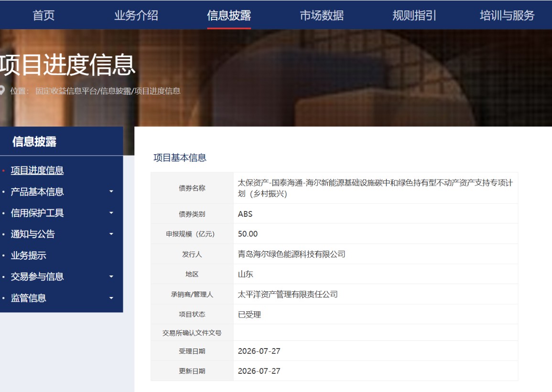This screenshot has width=552, height=392.
Task: Click the 债券类别 label cell
Action: click(192, 214)
